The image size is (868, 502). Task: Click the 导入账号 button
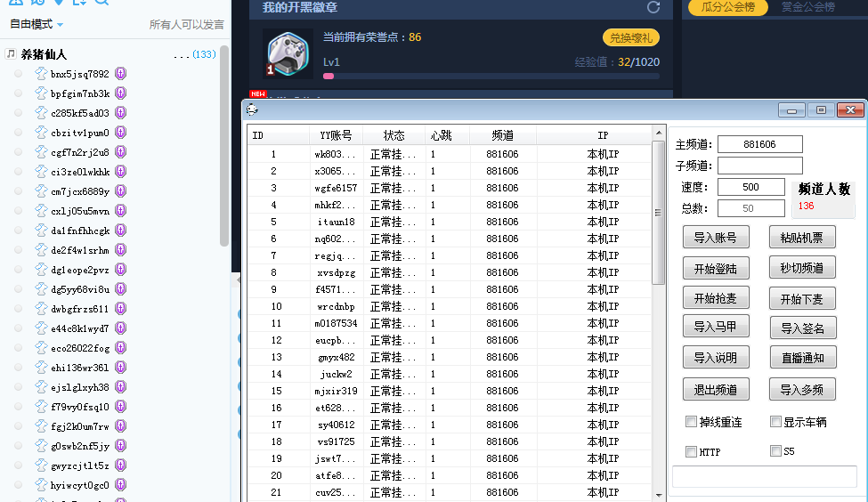click(x=716, y=238)
